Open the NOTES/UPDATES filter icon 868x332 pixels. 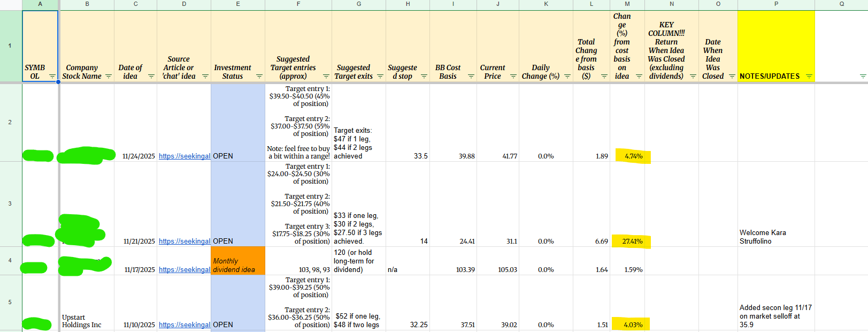[809, 77]
